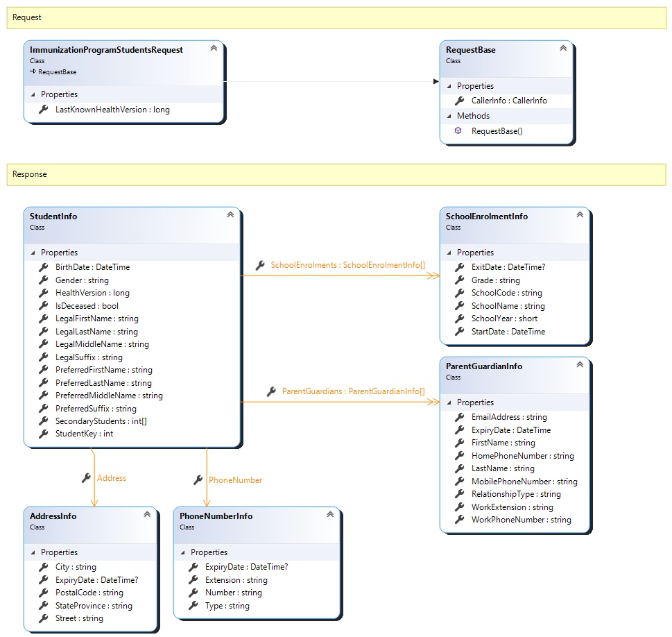Click wrench icon next to StudentKey property
The image size is (672, 637).
[43, 434]
